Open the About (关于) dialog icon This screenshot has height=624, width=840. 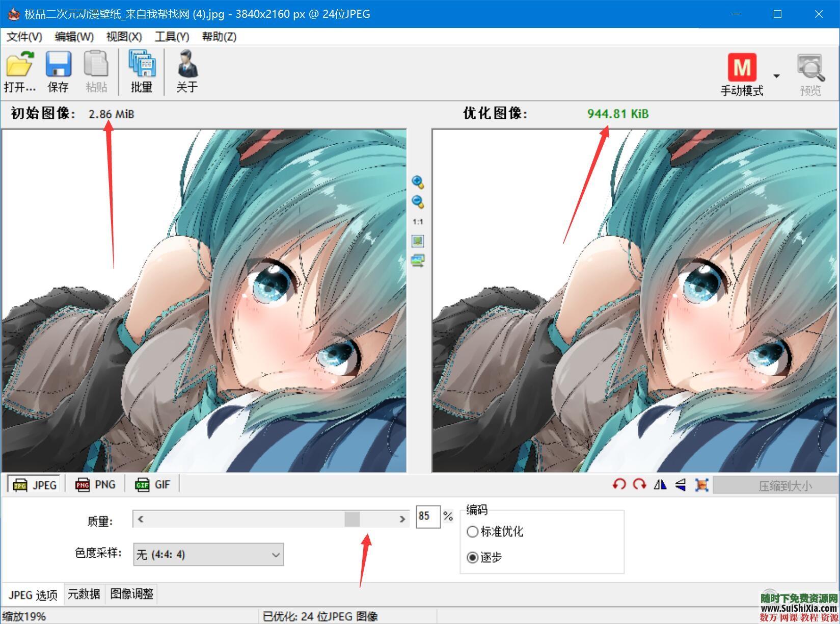pyautogui.click(x=187, y=65)
